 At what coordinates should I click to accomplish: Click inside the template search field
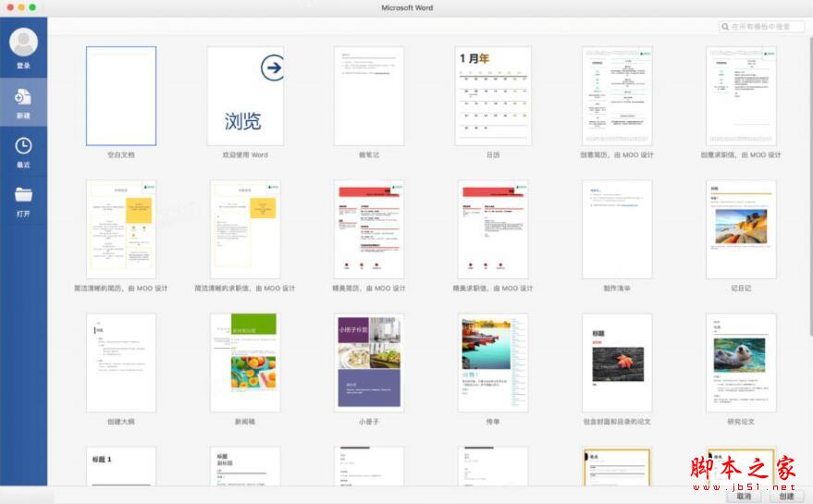761,27
